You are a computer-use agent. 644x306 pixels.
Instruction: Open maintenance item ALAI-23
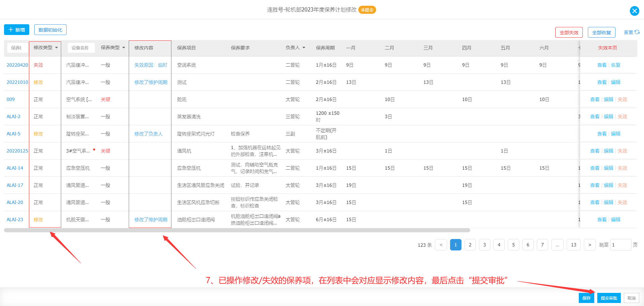click(15, 219)
